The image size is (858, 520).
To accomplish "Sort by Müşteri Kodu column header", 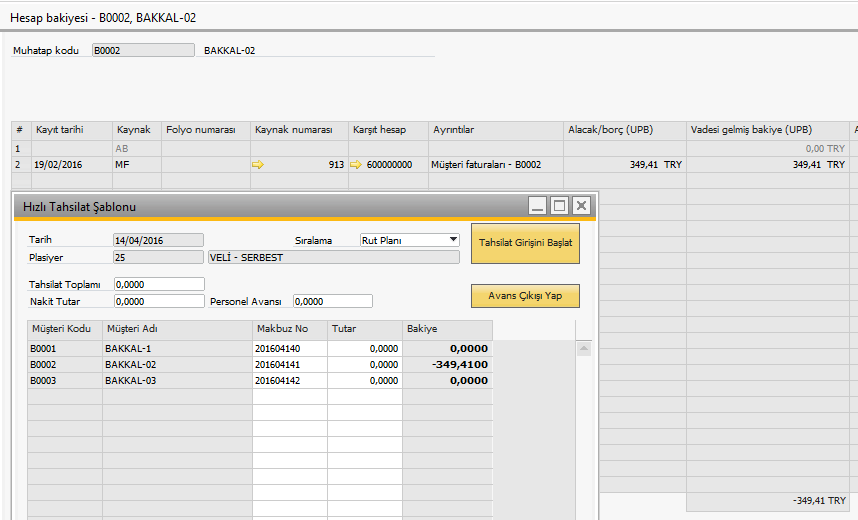I will (63, 329).
